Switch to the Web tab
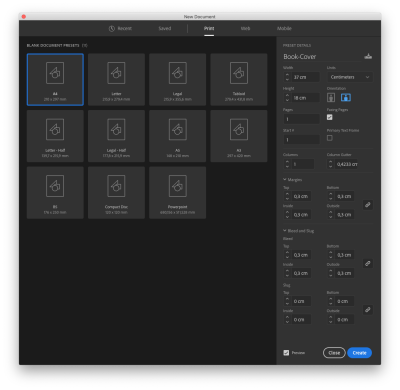This screenshot has height=390, width=400. 245,29
